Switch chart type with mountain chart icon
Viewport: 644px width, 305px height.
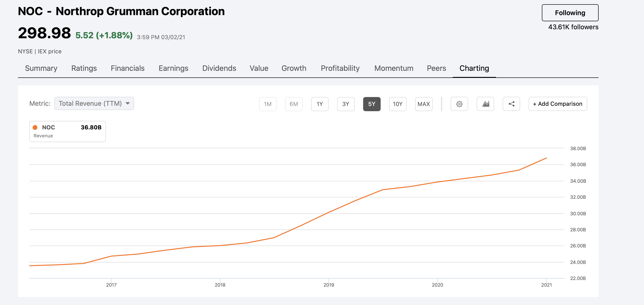(x=485, y=104)
